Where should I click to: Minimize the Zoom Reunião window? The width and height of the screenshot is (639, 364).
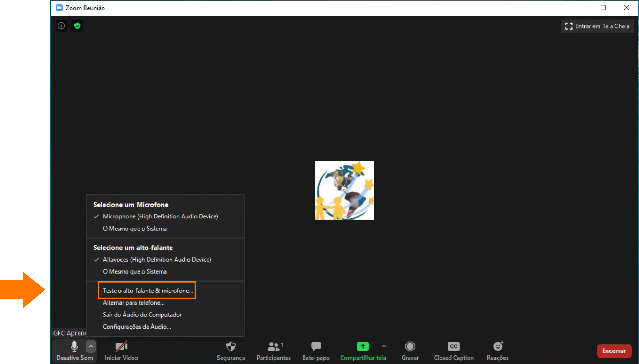click(580, 8)
